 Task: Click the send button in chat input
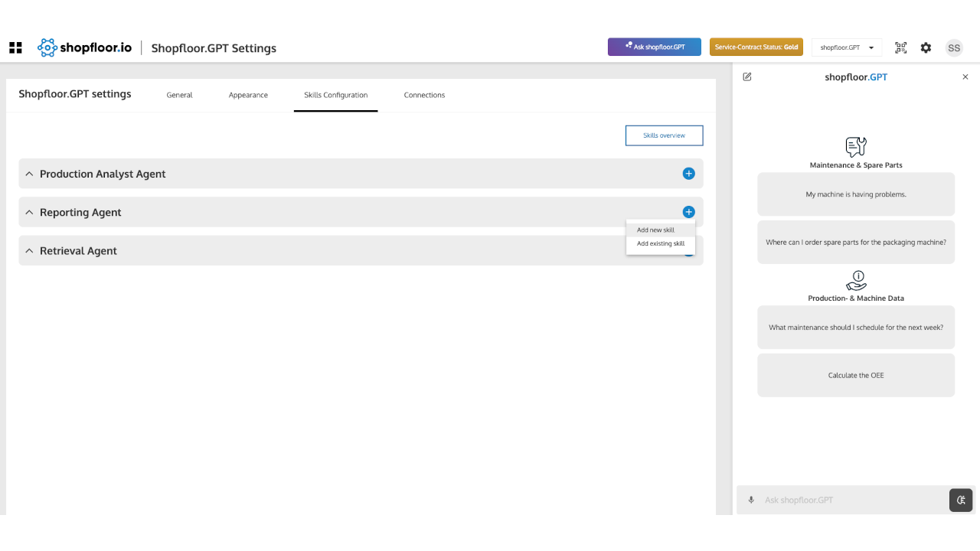961,500
